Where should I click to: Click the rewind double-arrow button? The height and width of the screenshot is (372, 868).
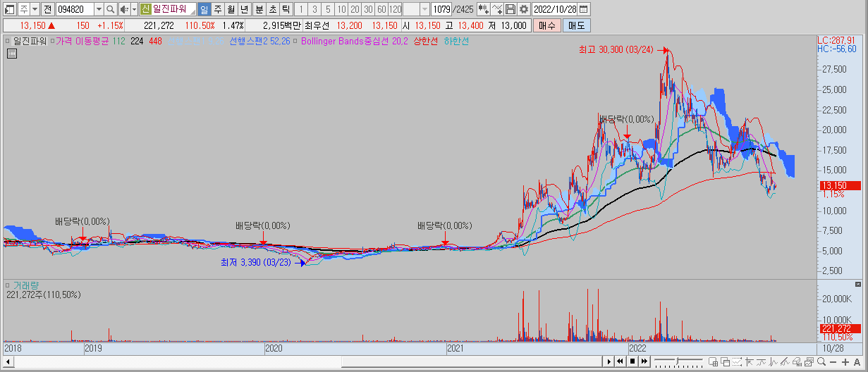click(620, 361)
